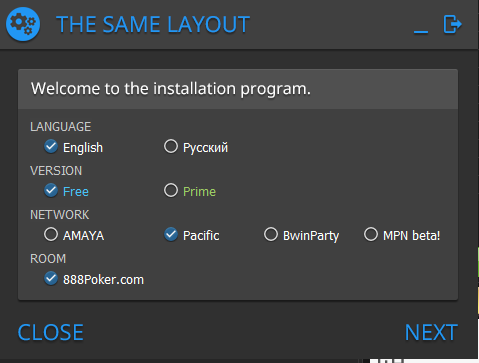Toggle the 888Poker.com room checkbox

point(51,279)
